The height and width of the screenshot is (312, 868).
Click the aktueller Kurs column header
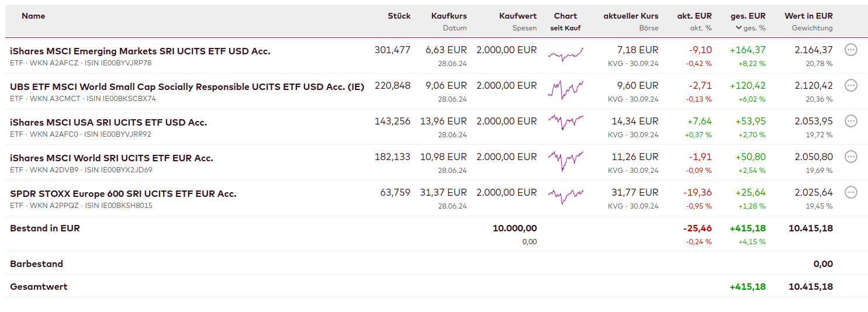(631, 16)
